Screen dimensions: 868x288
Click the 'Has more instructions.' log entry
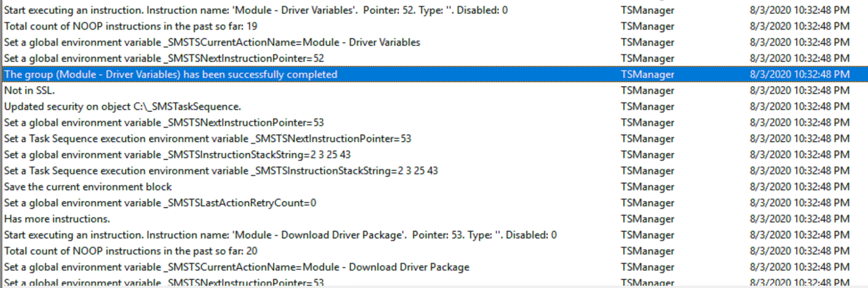(x=57, y=219)
